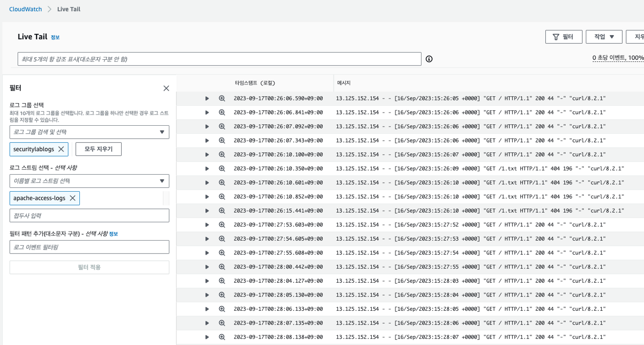Remove the apache-access-logs stream tag

tap(73, 198)
